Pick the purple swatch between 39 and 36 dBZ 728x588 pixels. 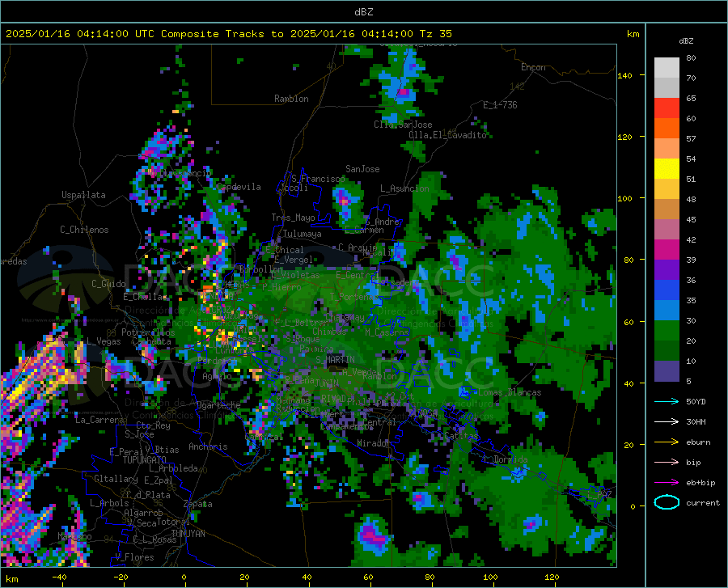[x=667, y=270]
